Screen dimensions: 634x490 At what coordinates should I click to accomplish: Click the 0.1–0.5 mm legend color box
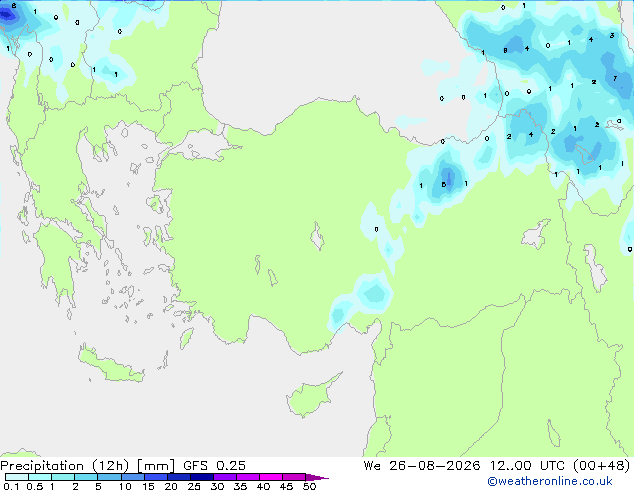(x=17, y=477)
